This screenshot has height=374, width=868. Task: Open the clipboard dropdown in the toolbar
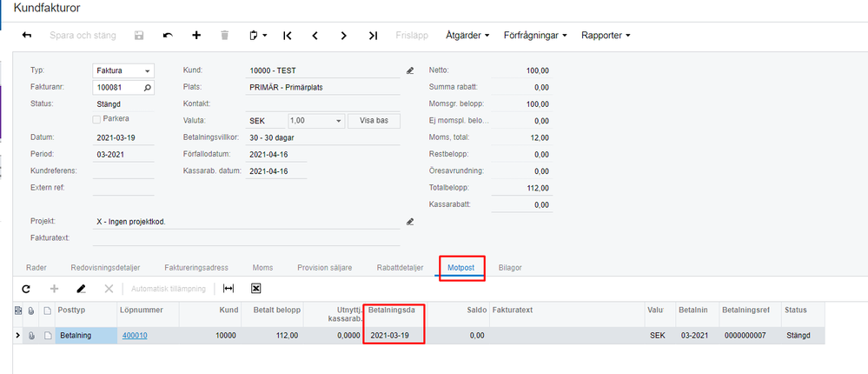[257, 36]
